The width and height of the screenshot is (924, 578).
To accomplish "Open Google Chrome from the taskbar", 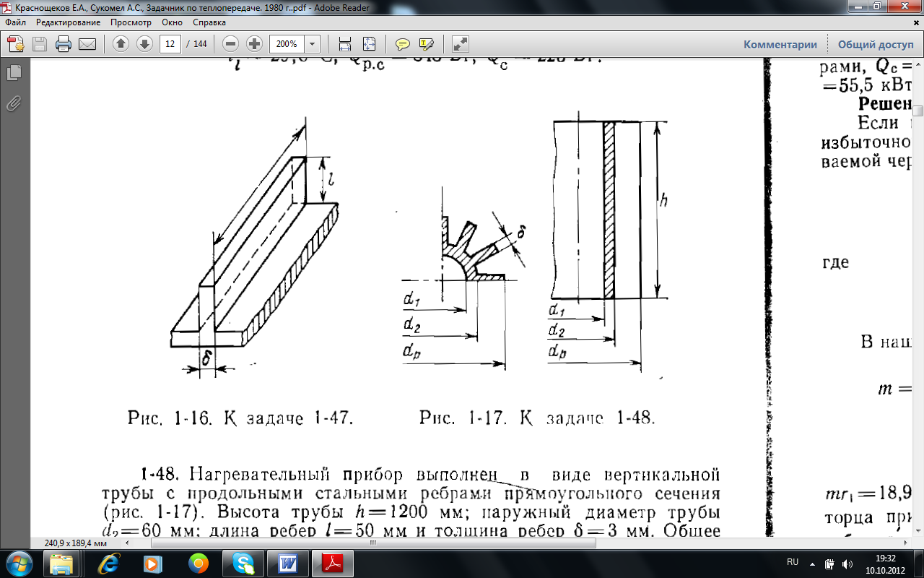I will [x=198, y=563].
